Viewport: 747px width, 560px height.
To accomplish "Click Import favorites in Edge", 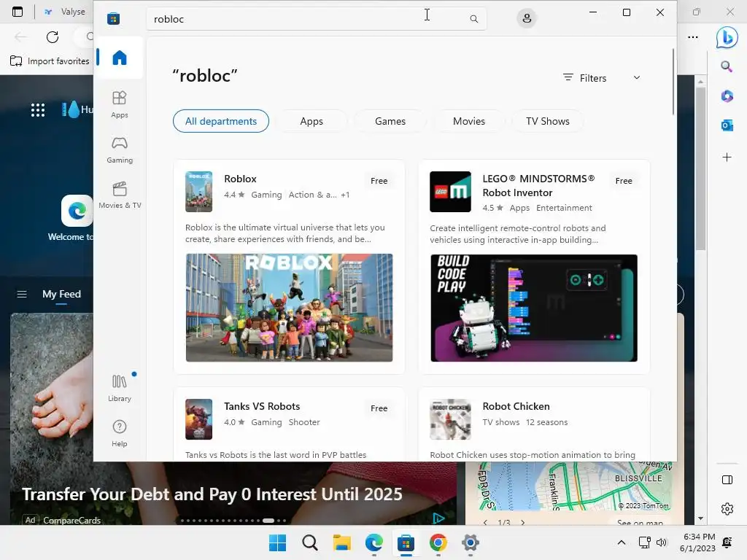I will 50,61.
